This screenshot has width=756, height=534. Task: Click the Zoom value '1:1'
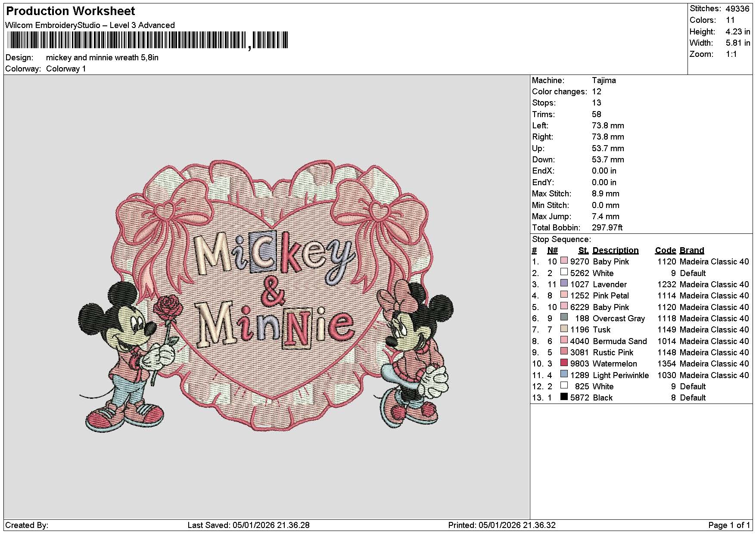click(731, 54)
